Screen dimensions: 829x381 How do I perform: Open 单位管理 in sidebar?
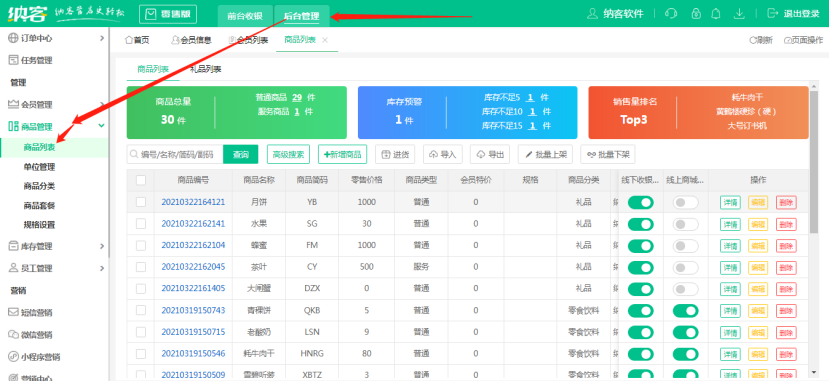[40, 167]
